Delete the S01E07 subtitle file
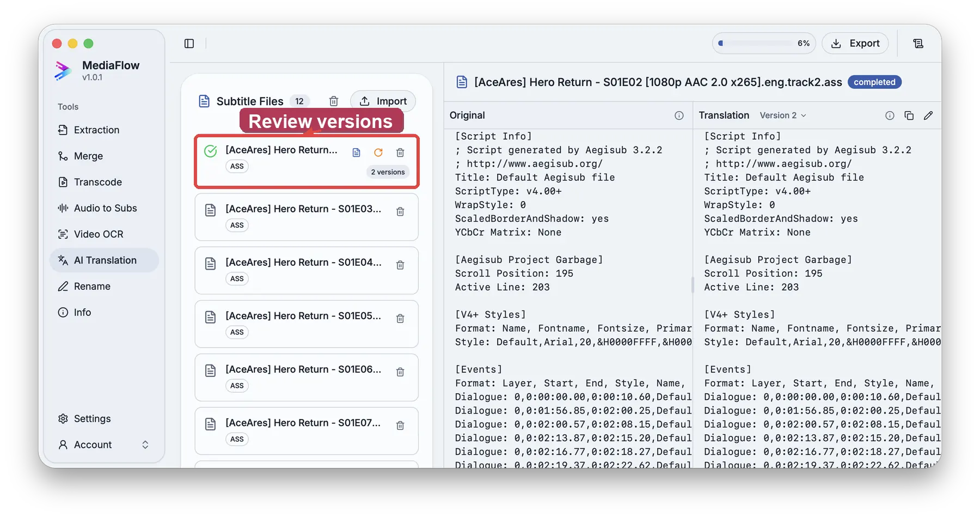Image resolution: width=980 pixels, height=517 pixels. click(x=400, y=425)
